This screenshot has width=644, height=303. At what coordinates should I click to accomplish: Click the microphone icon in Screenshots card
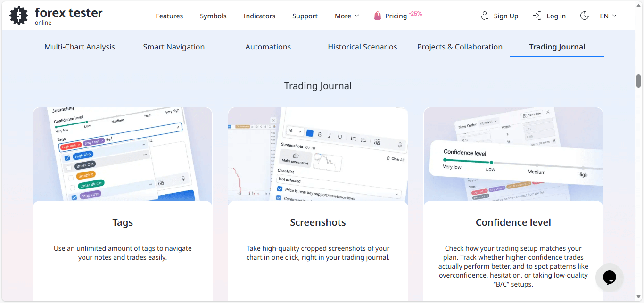pos(400,145)
